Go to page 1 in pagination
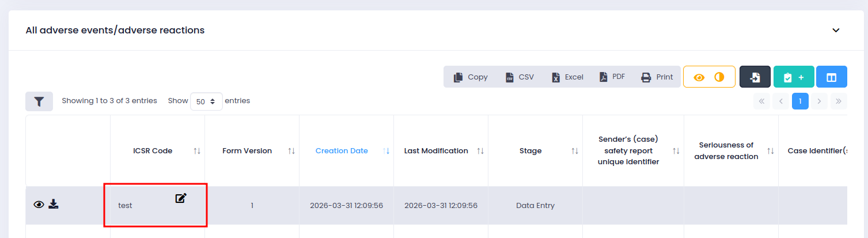 [800, 101]
